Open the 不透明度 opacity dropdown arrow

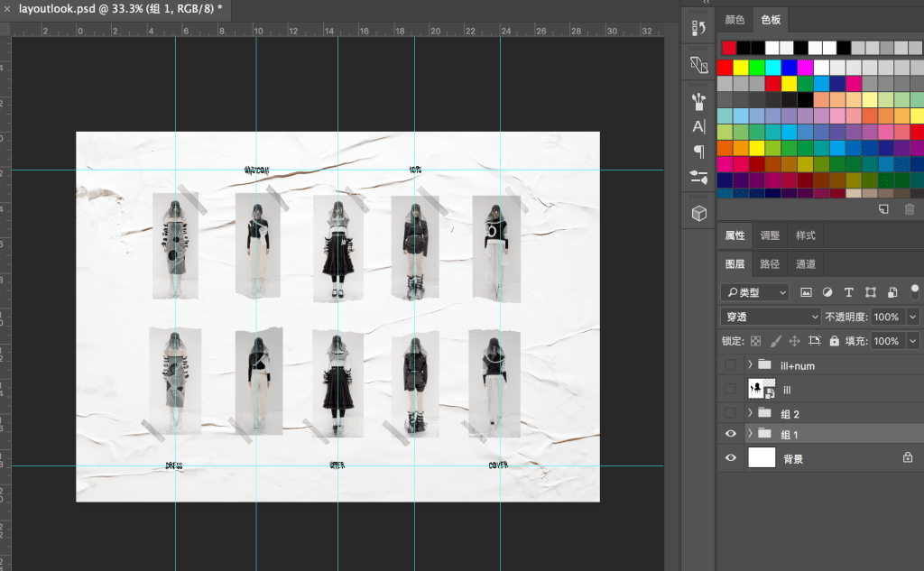coord(913,318)
